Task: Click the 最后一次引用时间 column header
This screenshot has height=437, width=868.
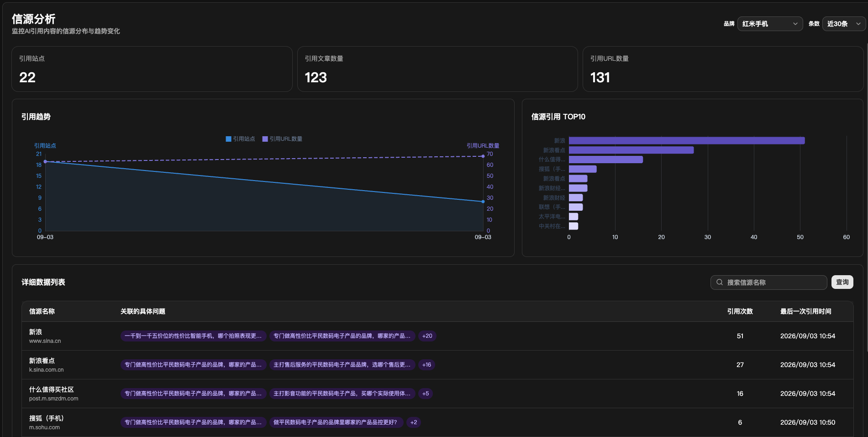Action: click(805, 311)
